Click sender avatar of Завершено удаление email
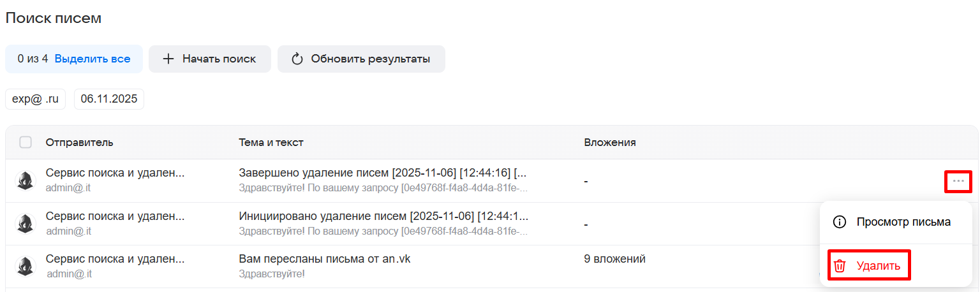The width and height of the screenshot is (980, 292). (x=26, y=180)
